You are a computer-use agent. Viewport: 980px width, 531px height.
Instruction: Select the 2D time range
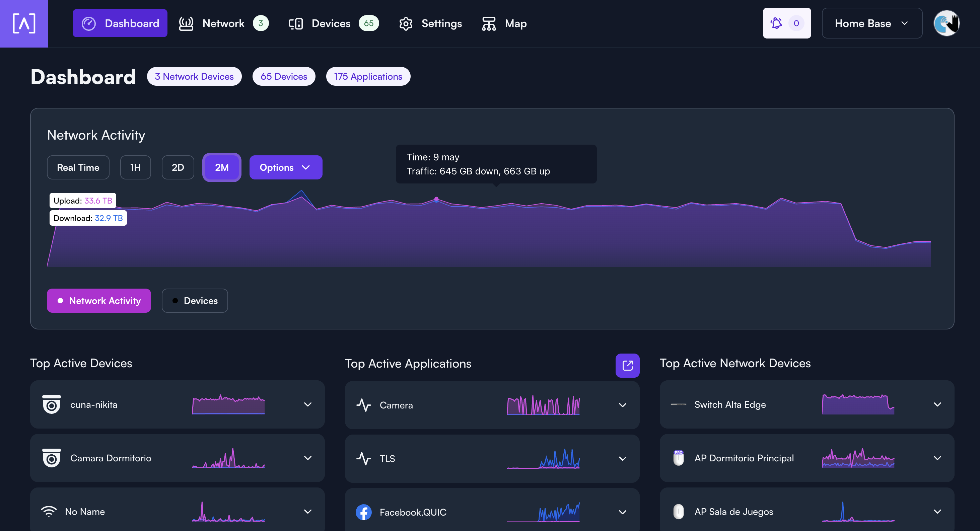pyautogui.click(x=178, y=167)
